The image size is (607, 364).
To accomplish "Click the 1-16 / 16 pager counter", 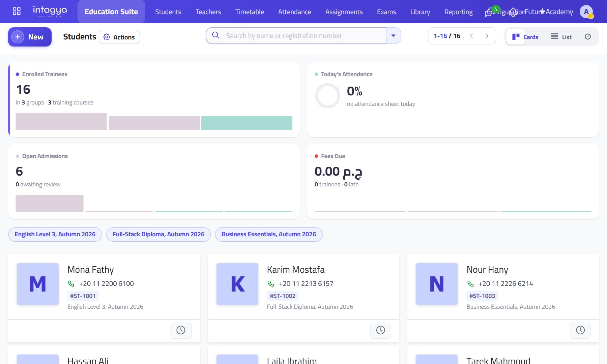I will [447, 36].
